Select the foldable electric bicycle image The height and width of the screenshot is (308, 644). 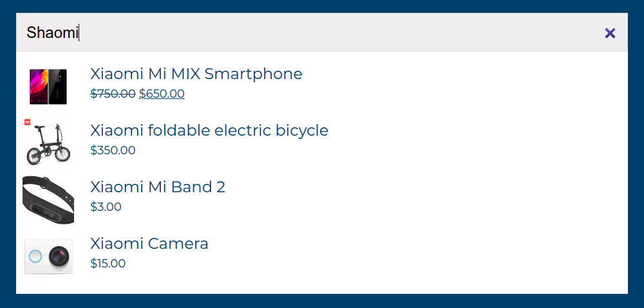[48, 144]
